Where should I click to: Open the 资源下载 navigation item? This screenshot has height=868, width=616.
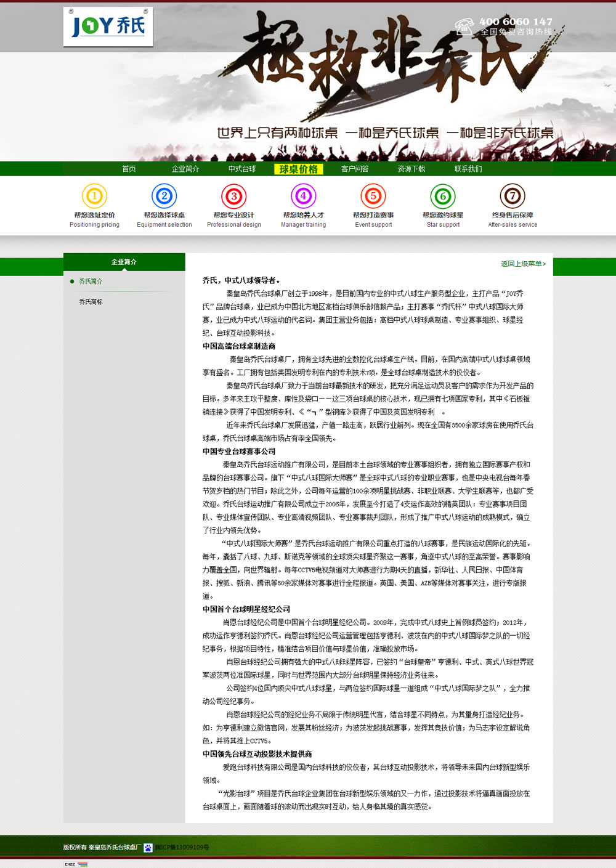pos(411,168)
